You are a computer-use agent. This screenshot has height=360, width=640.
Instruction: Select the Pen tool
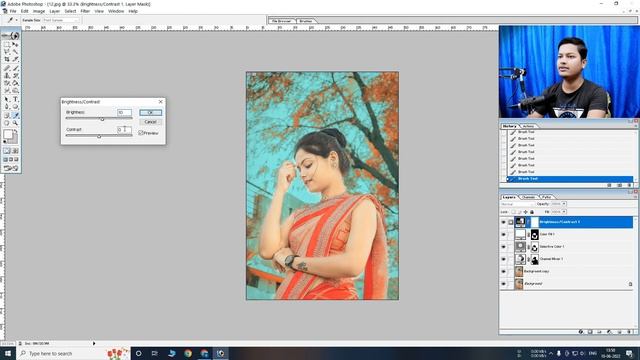point(7,107)
